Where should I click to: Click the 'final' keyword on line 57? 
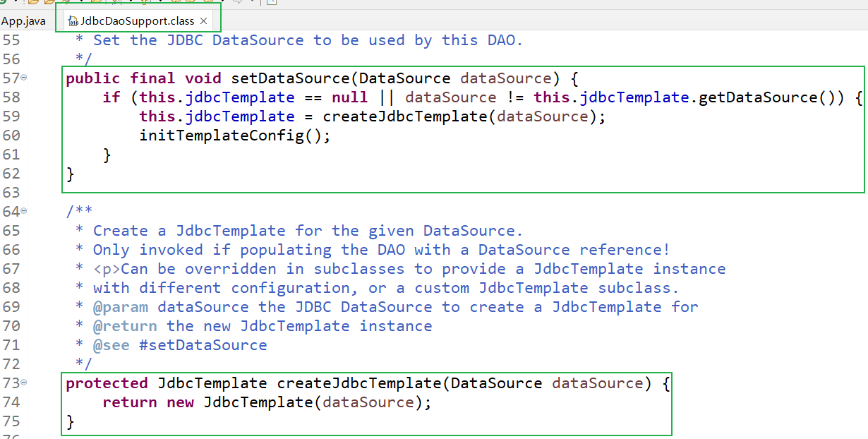point(152,78)
